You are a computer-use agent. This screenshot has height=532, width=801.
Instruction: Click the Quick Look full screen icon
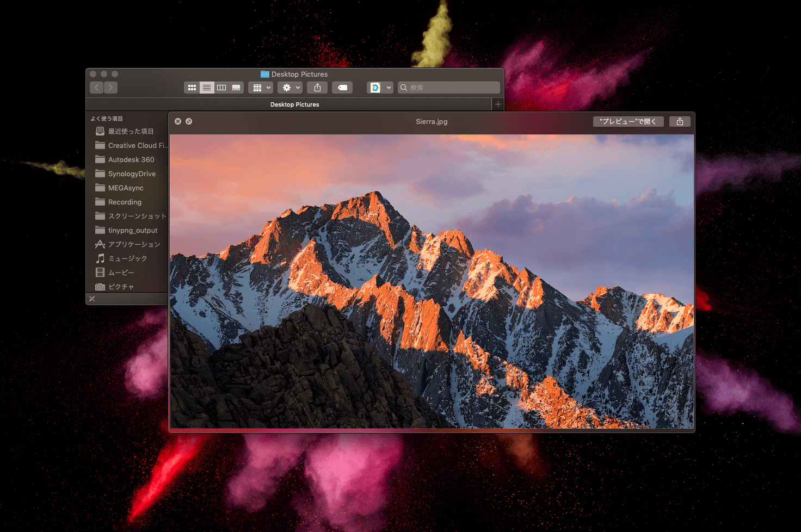coord(189,121)
